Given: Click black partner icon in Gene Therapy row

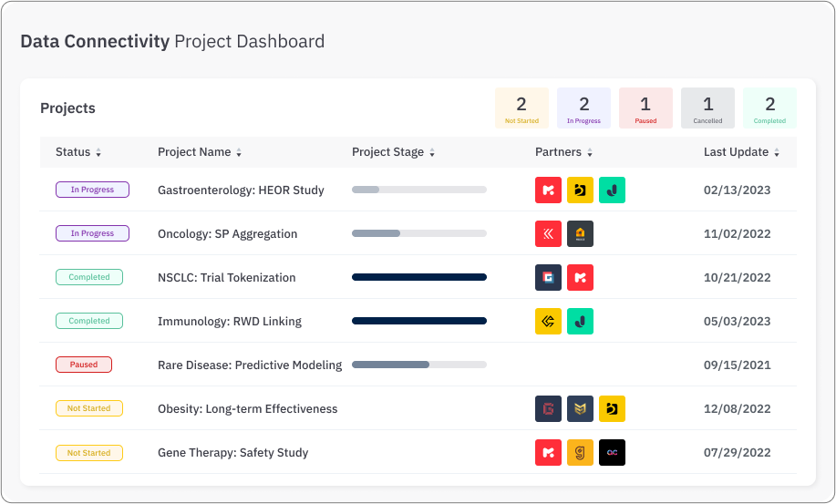Looking at the screenshot, I should 612,452.
